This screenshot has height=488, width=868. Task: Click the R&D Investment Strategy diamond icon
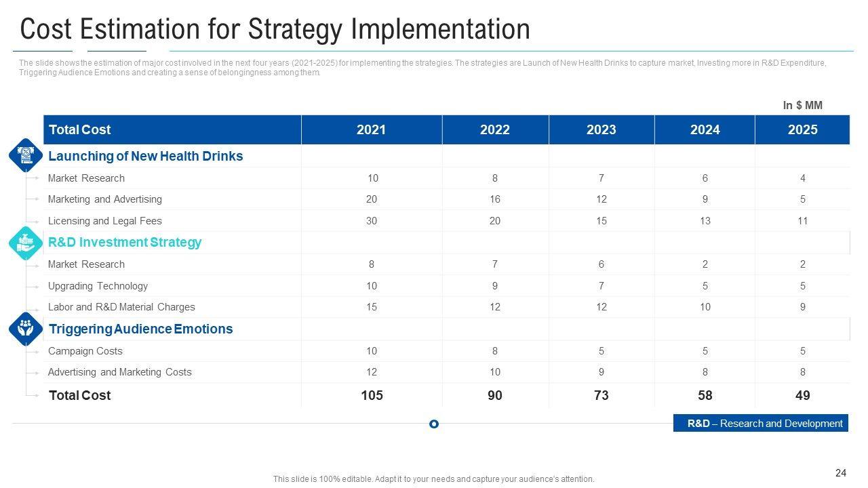(x=26, y=243)
